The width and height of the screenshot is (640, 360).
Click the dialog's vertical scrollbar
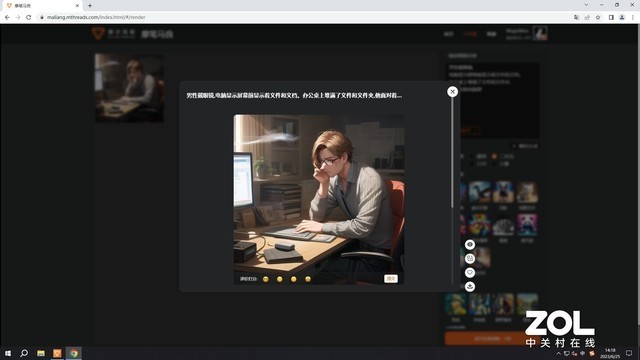[452, 153]
